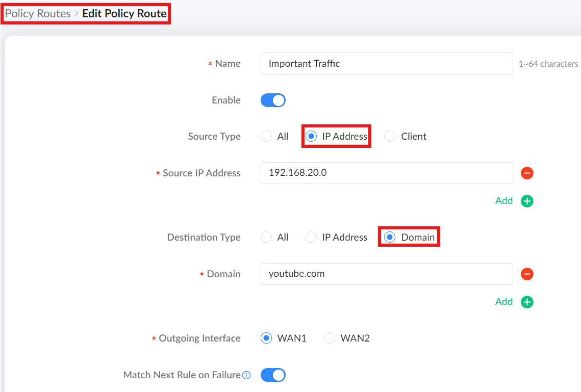581x392 pixels.
Task: Choose IP Address for Destination Type
Action: [x=311, y=237]
